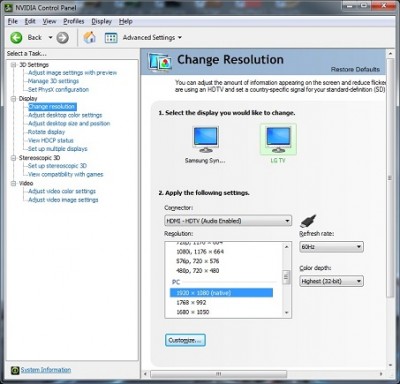Click the Forward arrow icon
This screenshot has height=384, width=400.
point(62,38)
